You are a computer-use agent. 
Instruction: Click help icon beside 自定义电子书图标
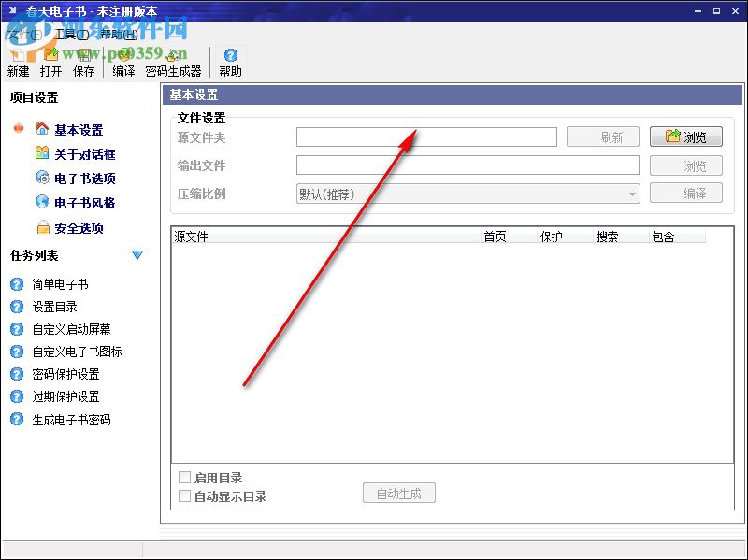coord(17,352)
